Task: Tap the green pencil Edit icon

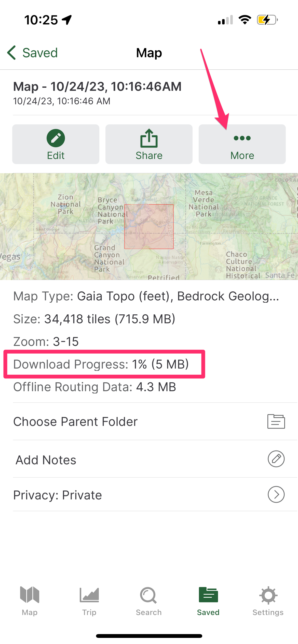Action: click(x=56, y=138)
